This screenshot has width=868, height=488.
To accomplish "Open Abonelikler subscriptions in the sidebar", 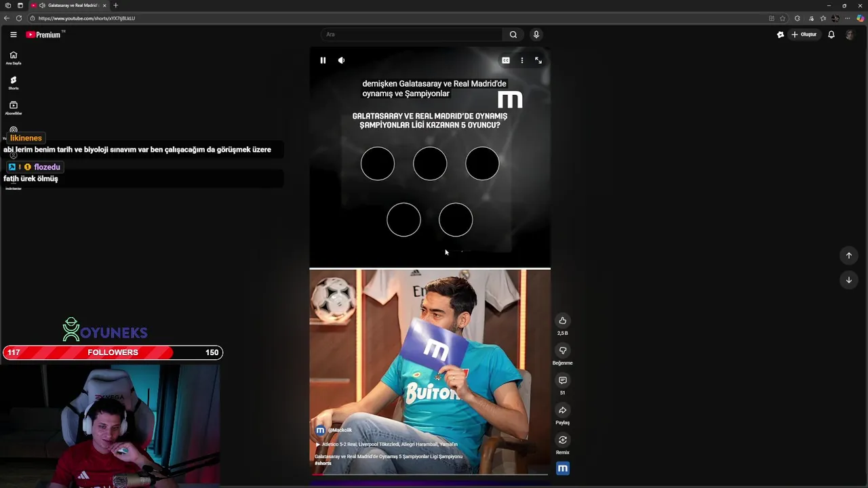I will point(14,108).
